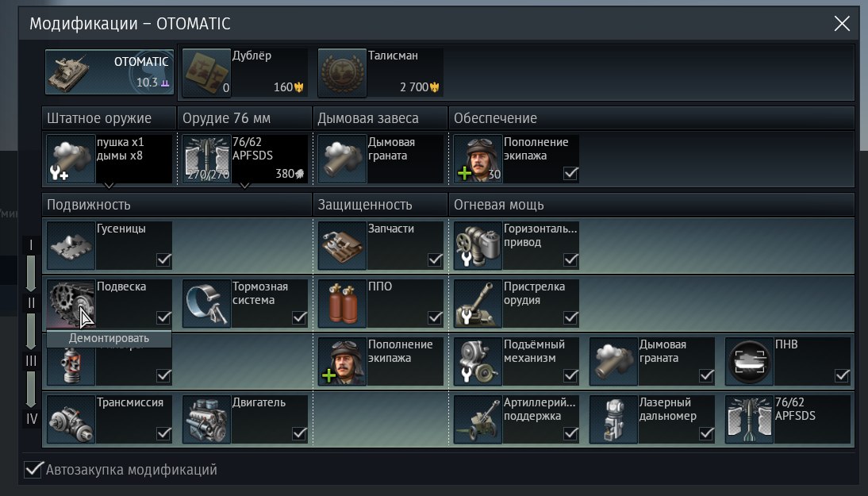
Task: Click the Огневая мощь section header
Action: pyautogui.click(x=651, y=205)
